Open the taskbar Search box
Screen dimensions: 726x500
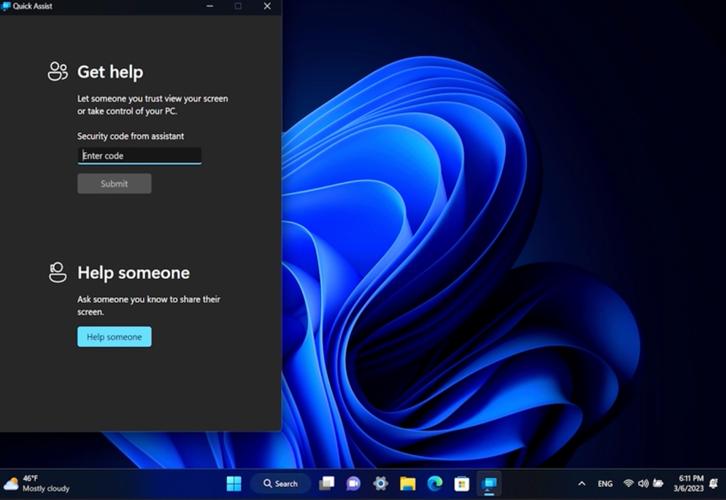[281, 483]
